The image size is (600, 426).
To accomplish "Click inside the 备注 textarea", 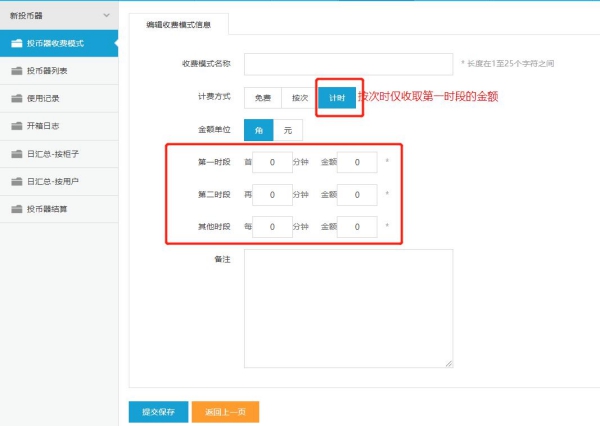I will (x=349, y=308).
